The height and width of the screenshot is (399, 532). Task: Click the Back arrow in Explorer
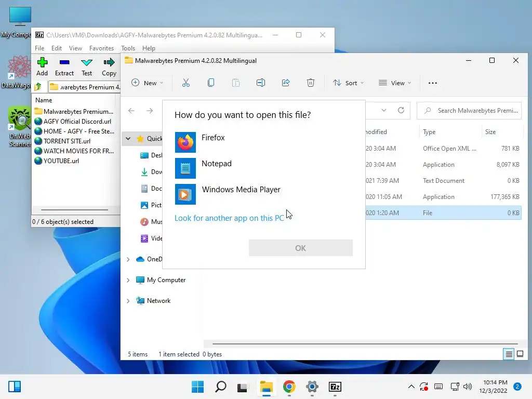[x=131, y=111]
